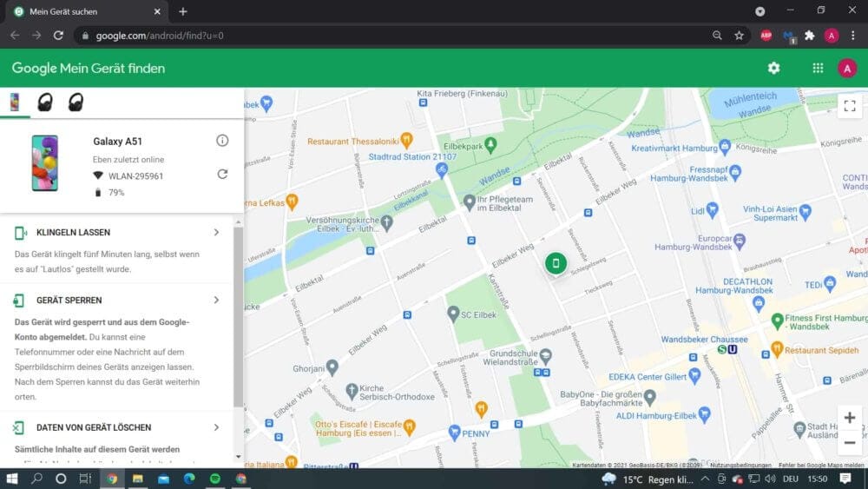Click the Galaxy A51 phone thumbnail
This screenshot has width=868, height=489.
click(45, 162)
